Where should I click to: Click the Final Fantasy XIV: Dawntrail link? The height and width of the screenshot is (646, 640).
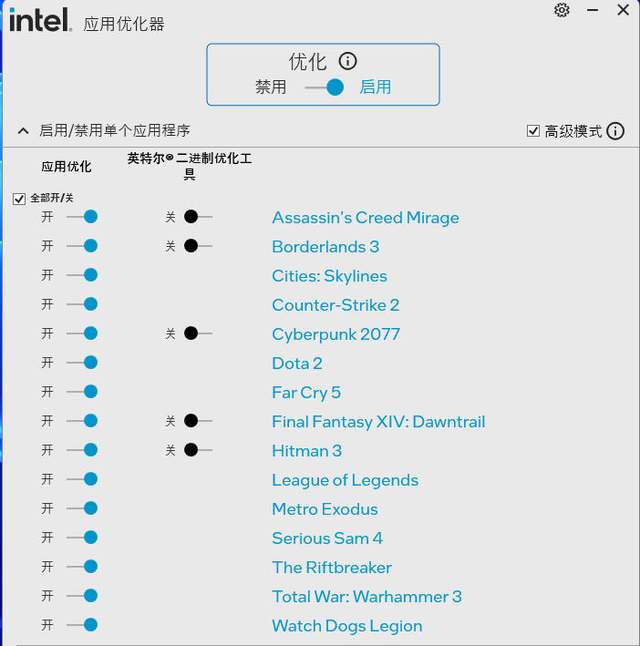click(378, 422)
